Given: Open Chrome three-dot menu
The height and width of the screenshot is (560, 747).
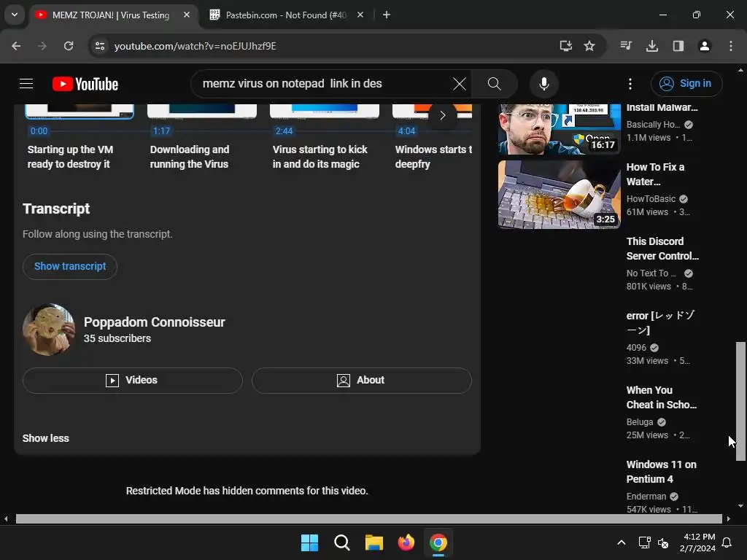Looking at the screenshot, I should [731, 46].
